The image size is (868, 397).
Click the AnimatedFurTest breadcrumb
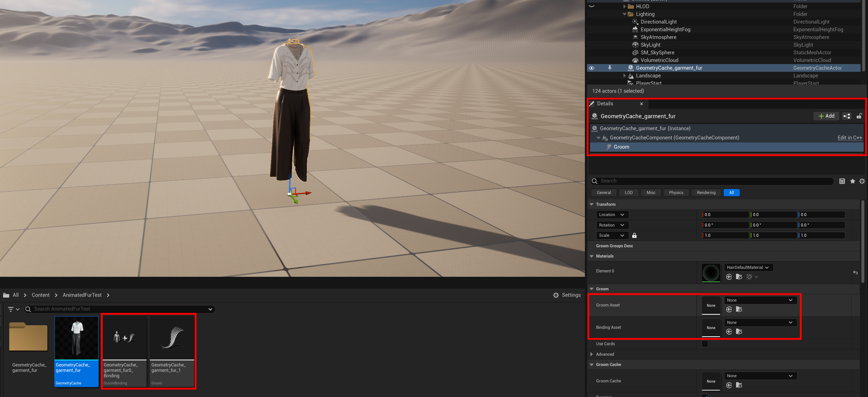tap(82, 295)
